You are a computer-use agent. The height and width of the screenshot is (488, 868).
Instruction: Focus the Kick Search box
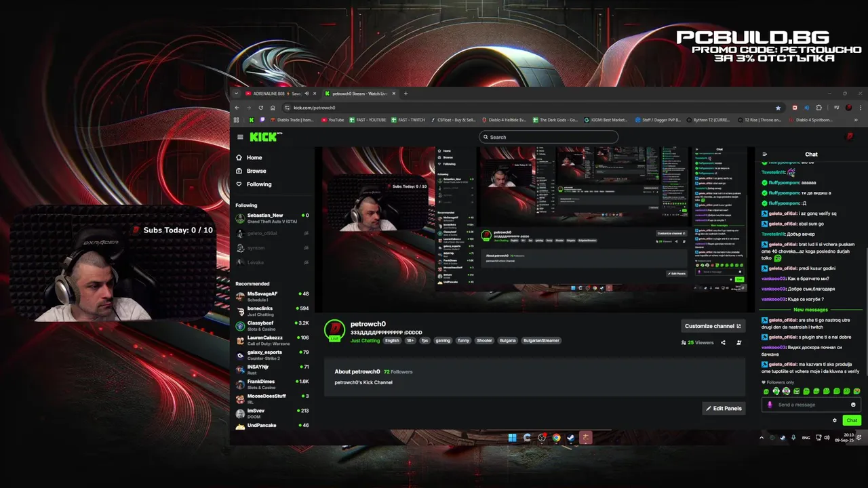point(549,137)
